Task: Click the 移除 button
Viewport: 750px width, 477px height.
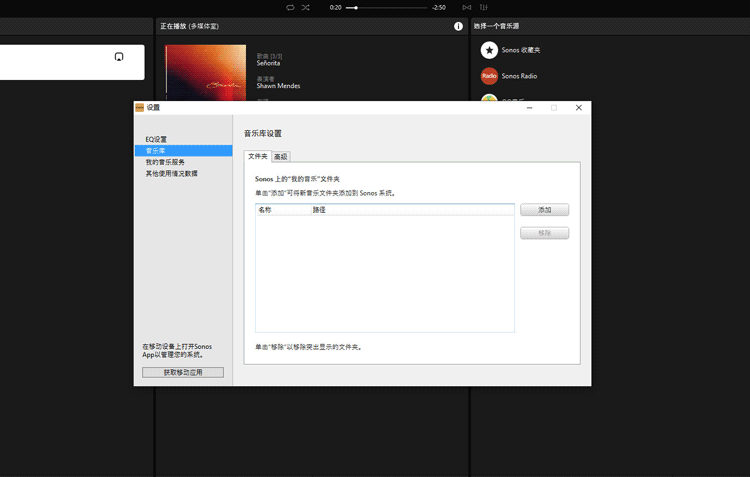Action: click(544, 233)
